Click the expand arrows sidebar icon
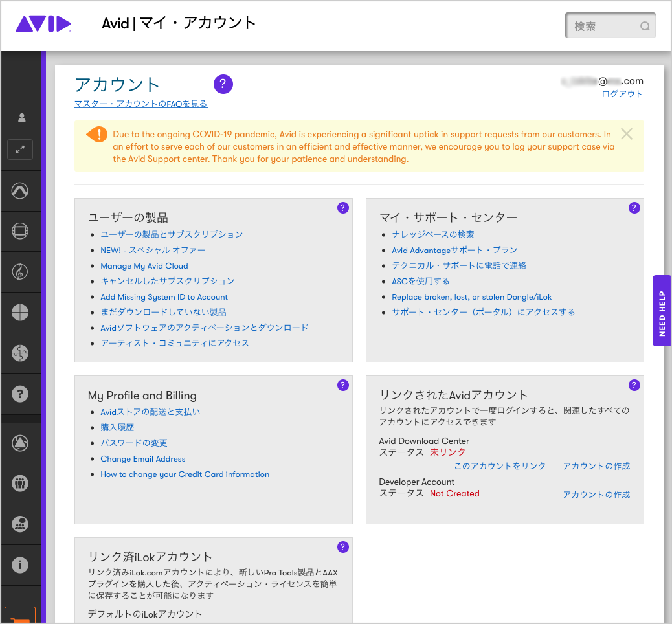The image size is (672, 624). point(20,150)
